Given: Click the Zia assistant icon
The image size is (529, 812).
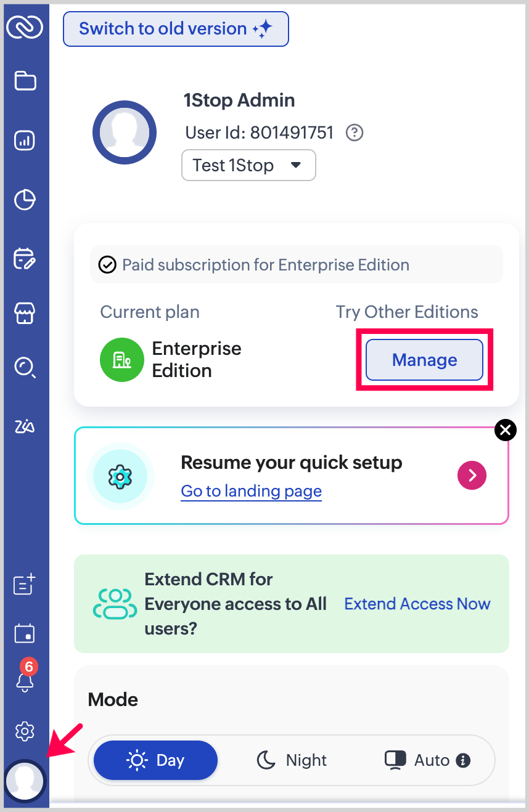Looking at the screenshot, I should (25, 426).
